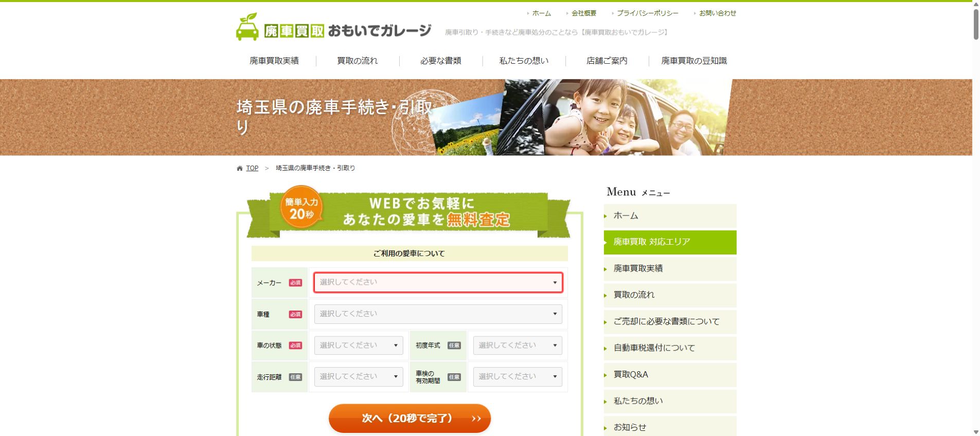Select 私たちの想い in side Menu
980x436 pixels.
click(x=670, y=401)
